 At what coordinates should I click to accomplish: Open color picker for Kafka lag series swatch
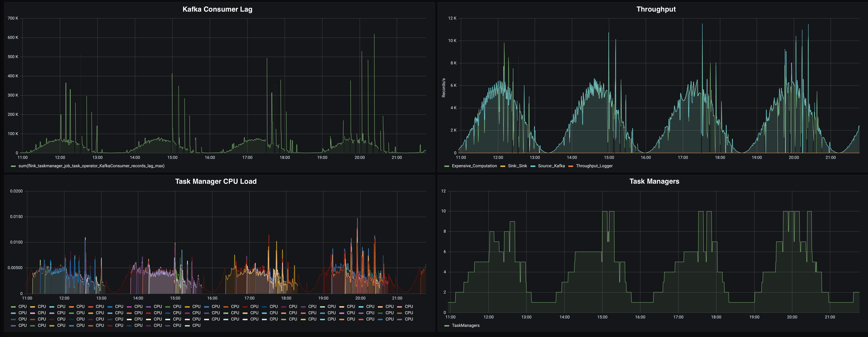click(x=13, y=166)
